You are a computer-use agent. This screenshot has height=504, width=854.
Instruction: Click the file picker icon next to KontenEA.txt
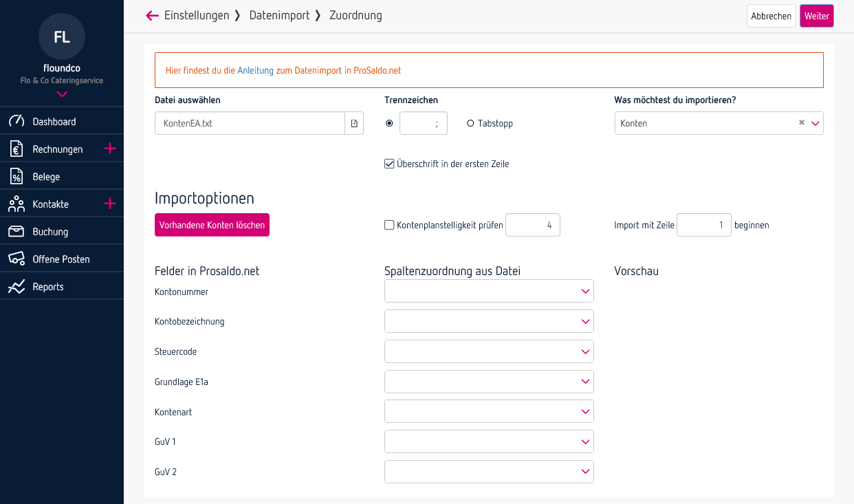coord(353,123)
